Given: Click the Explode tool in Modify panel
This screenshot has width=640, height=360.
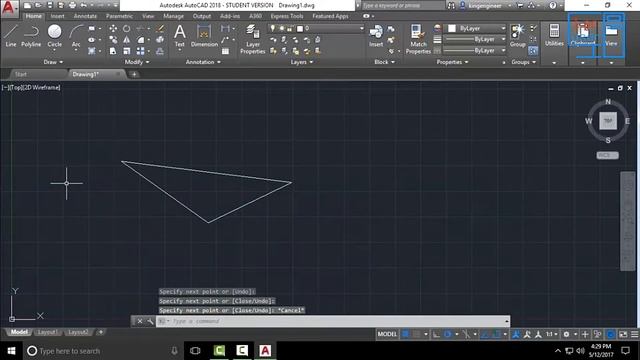Looking at the screenshot, I should [160, 40].
